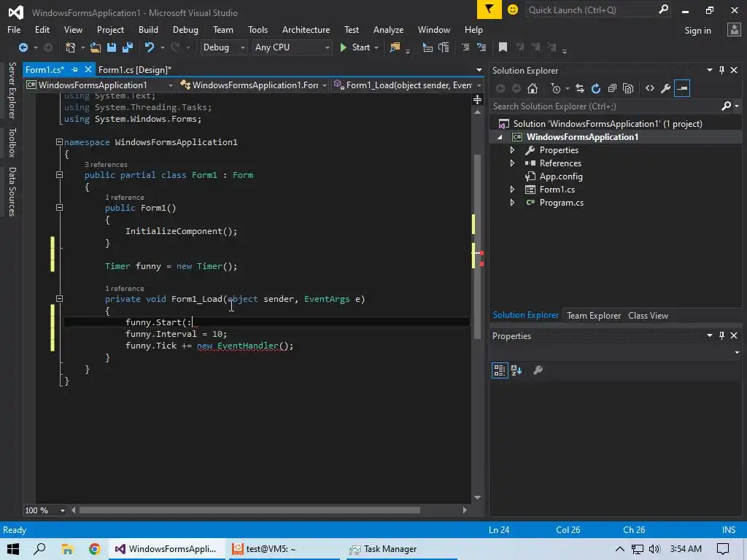Select App.config in Solution Explorer
Image resolution: width=747 pixels, height=560 pixels.
pos(561,176)
